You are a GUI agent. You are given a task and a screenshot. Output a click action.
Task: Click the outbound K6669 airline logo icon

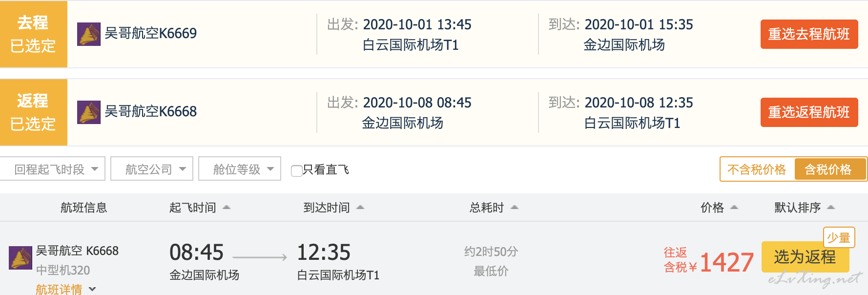[89, 34]
